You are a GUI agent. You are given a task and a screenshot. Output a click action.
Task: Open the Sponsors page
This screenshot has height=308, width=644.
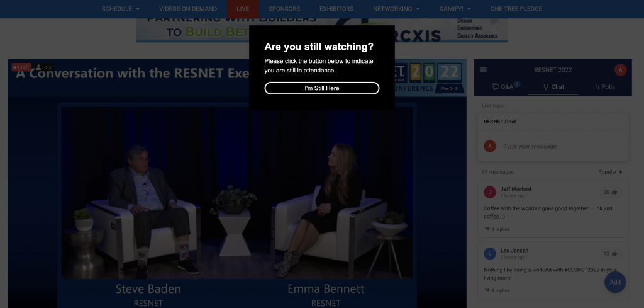click(284, 9)
